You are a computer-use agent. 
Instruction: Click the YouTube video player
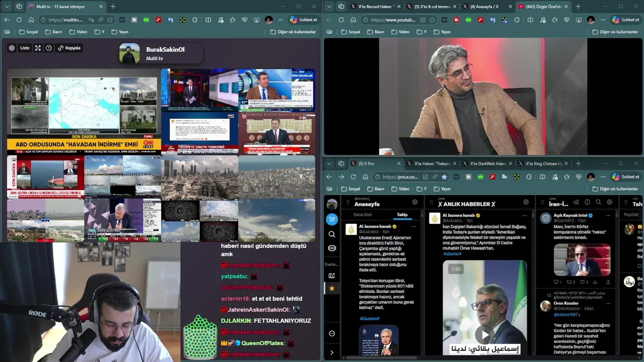point(483,97)
